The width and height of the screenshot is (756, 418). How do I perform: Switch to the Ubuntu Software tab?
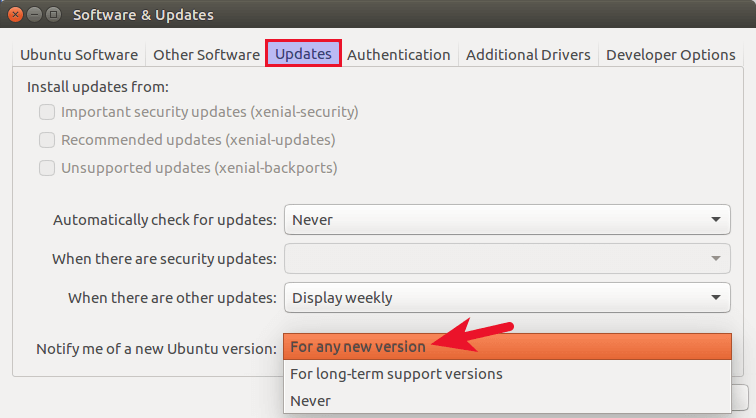coord(80,55)
